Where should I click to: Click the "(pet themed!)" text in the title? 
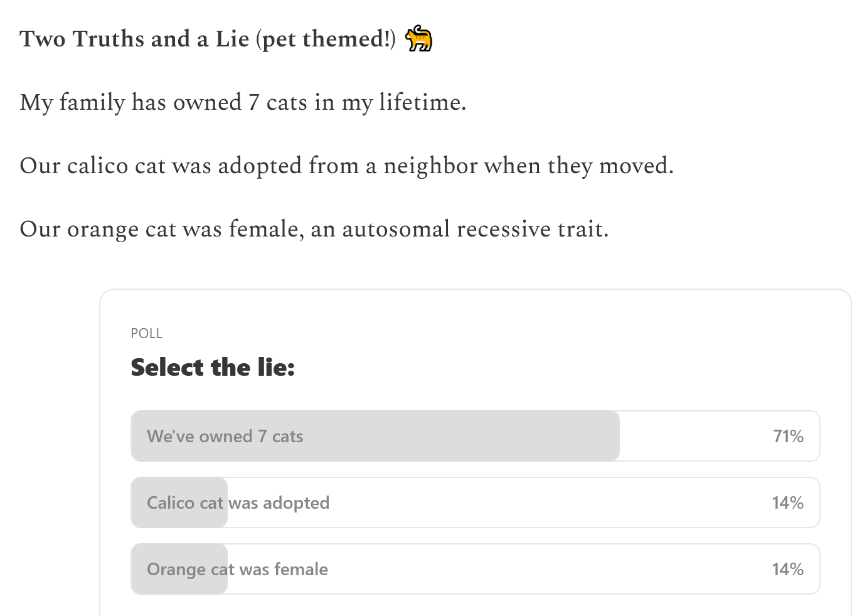pyautogui.click(x=326, y=39)
